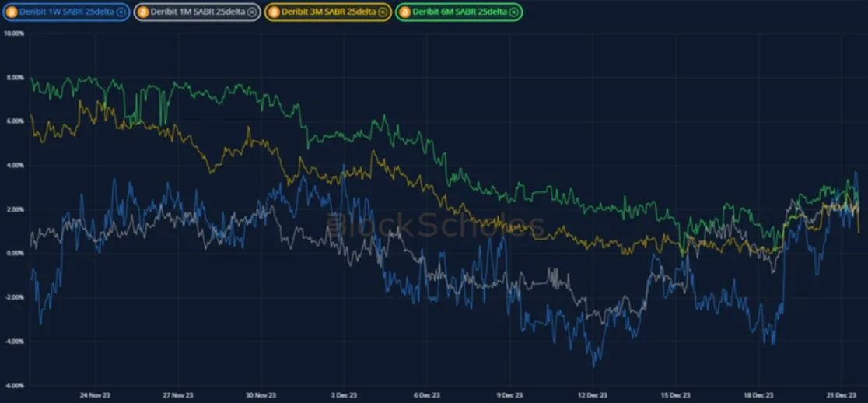Screen dimensions: 868x403
Task: Click the 3 Dec 23 date label
Action: [x=343, y=395]
